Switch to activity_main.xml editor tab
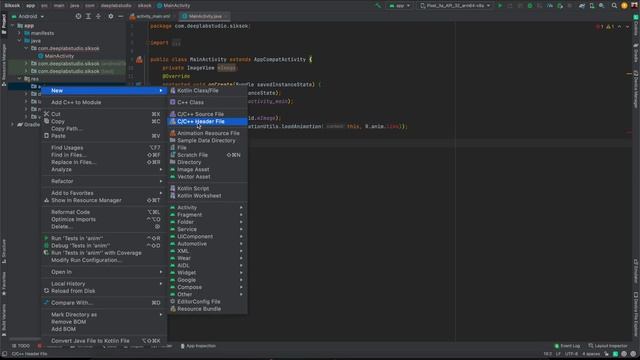 [x=150, y=16]
